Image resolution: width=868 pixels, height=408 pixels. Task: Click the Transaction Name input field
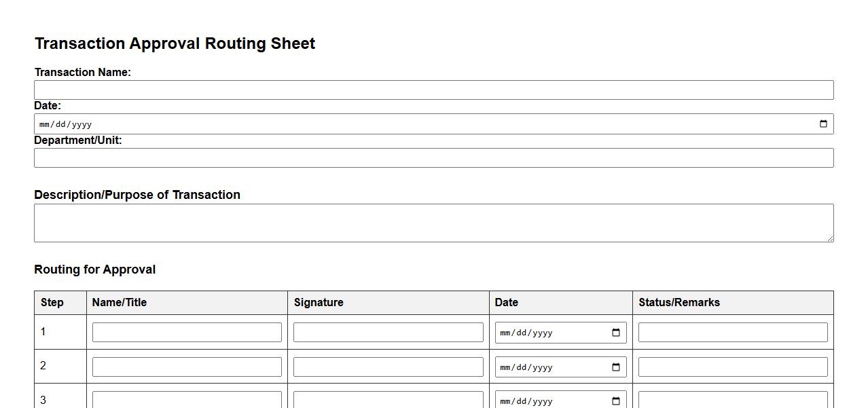click(433, 90)
